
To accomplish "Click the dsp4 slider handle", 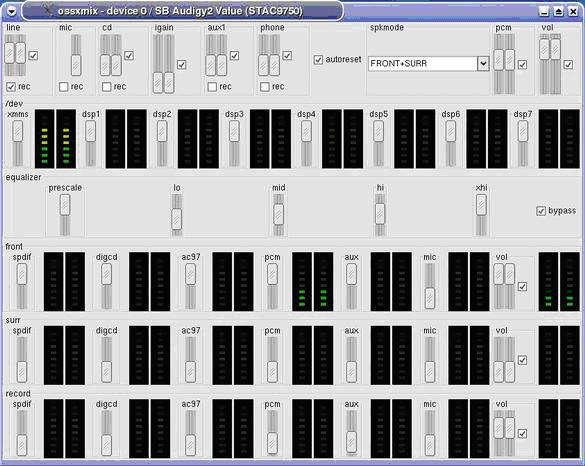I will tap(307, 131).
